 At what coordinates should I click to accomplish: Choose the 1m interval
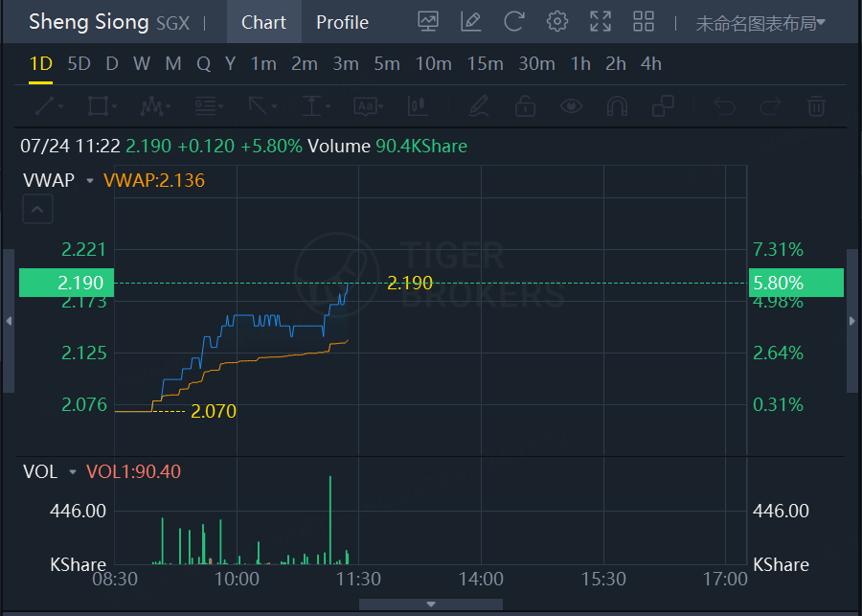point(263,64)
